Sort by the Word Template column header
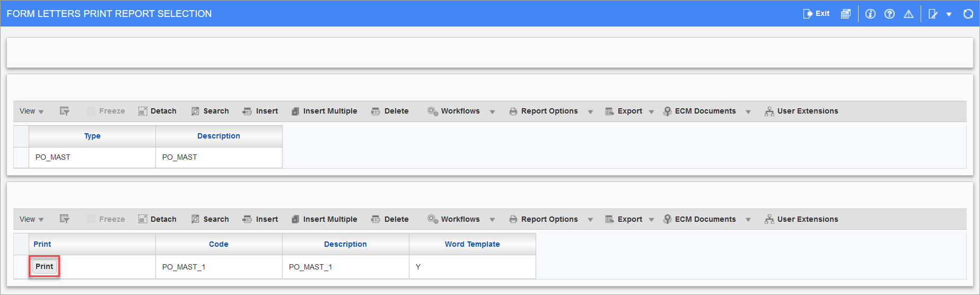 pos(472,244)
